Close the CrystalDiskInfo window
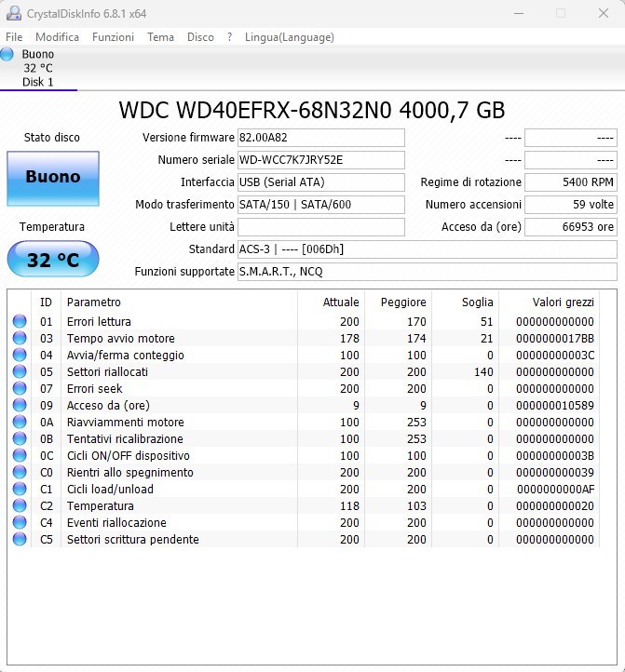 pyautogui.click(x=604, y=13)
